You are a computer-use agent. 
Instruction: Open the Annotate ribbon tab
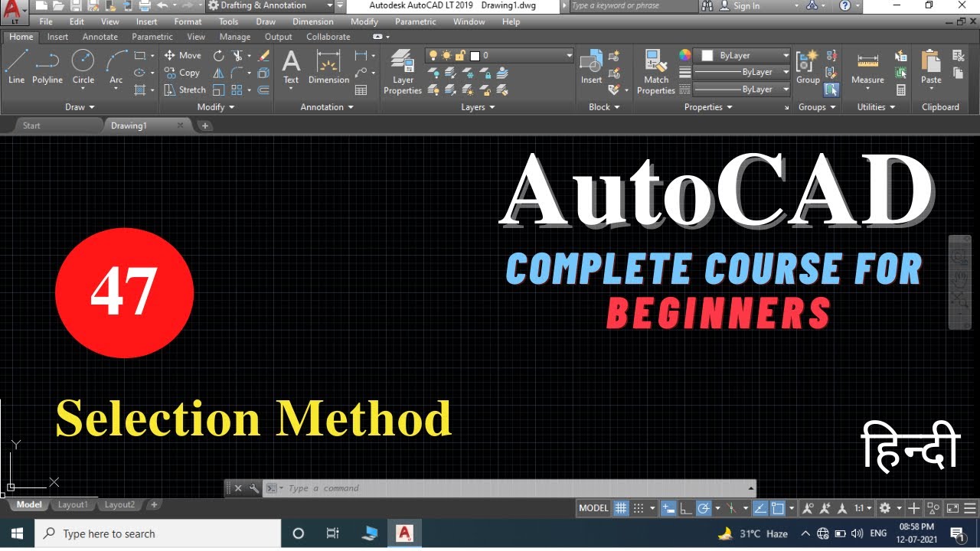pyautogui.click(x=100, y=37)
